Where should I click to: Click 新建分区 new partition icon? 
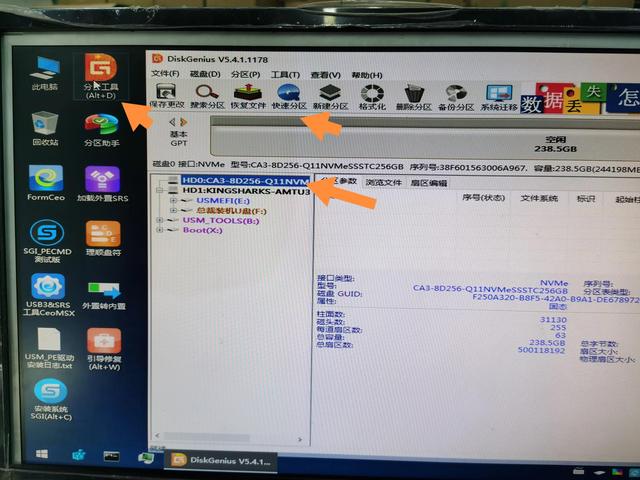pyautogui.click(x=330, y=97)
